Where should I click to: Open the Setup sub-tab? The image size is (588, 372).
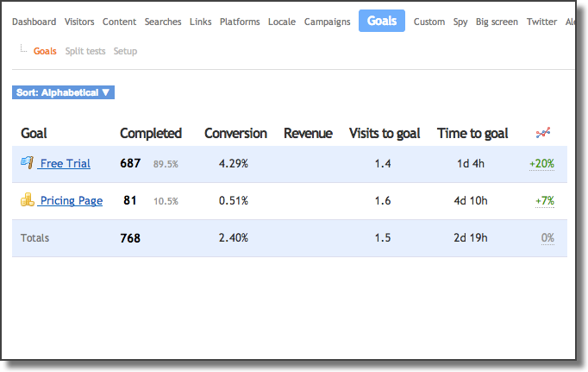click(x=125, y=51)
